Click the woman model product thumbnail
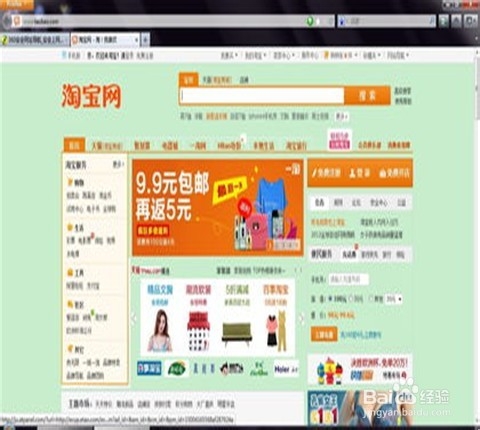This screenshot has width=480, height=430. tap(160, 331)
